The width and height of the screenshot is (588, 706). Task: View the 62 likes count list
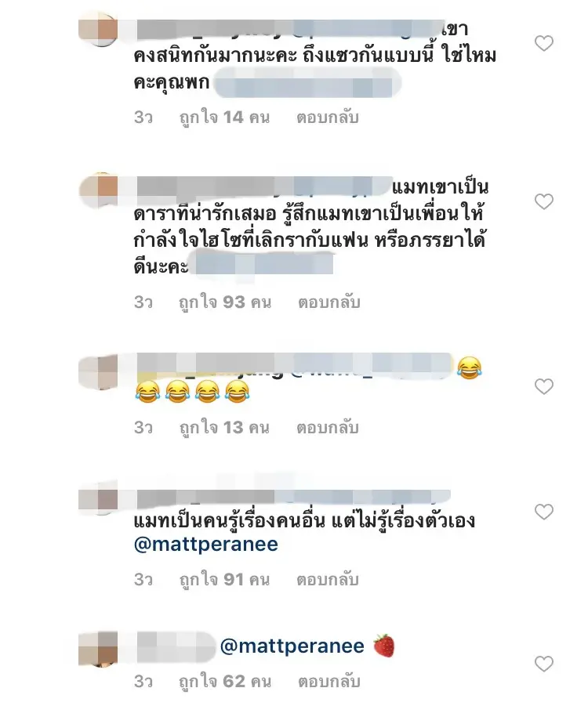tap(225, 681)
